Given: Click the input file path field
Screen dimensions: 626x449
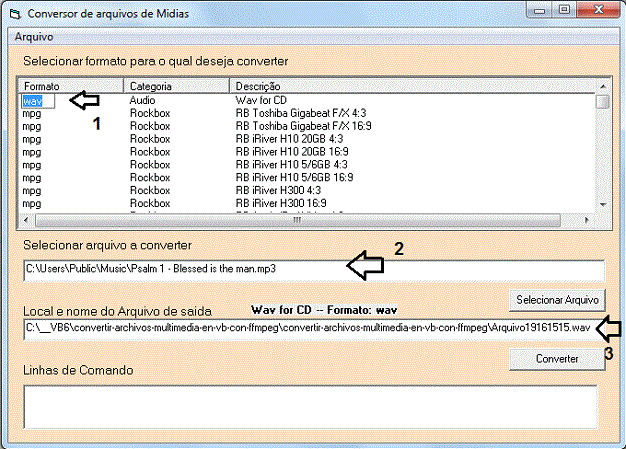Looking at the screenshot, I should [314, 271].
